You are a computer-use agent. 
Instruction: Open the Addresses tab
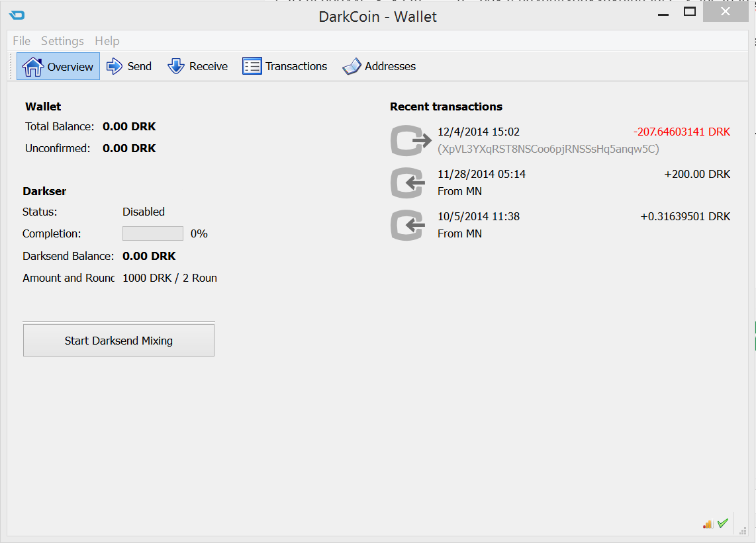point(379,66)
